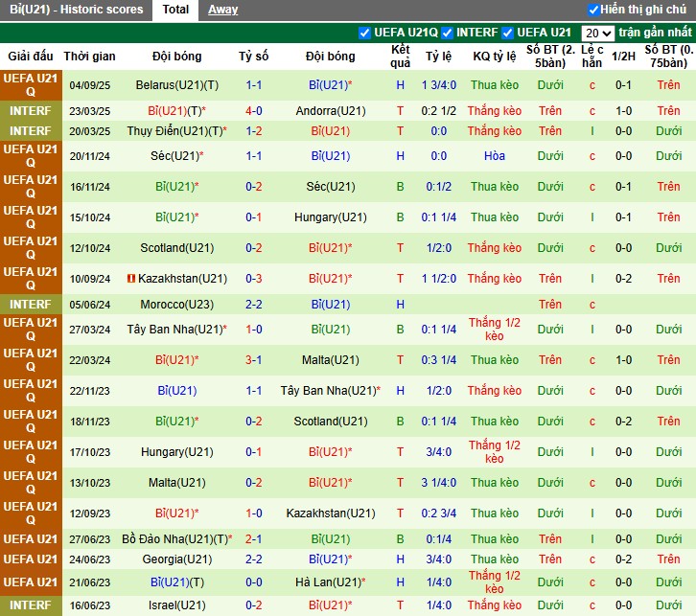Open the Away tab
696x616 pixels.
coord(222,10)
